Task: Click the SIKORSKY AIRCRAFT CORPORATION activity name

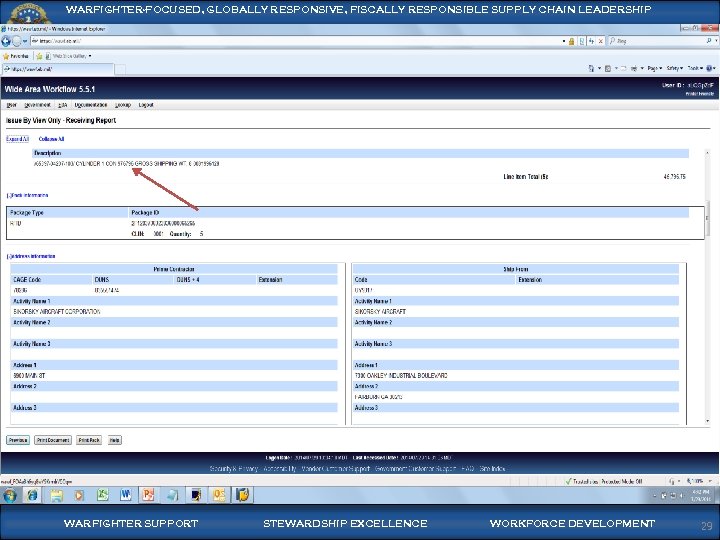Action: click(57, 312)
